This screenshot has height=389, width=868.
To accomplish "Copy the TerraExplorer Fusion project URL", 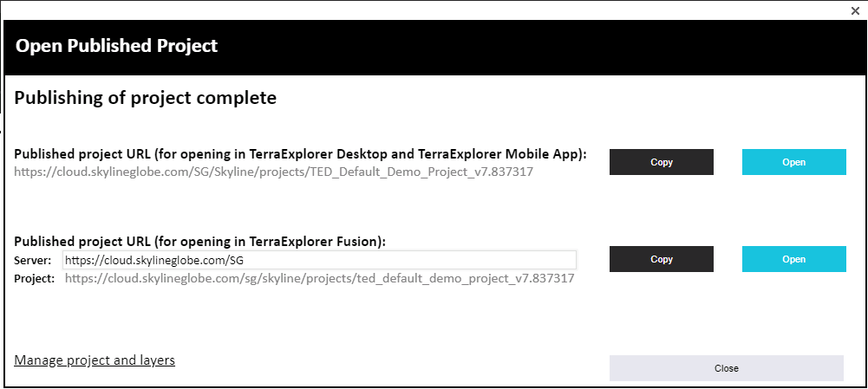I will tap(661, 259).
